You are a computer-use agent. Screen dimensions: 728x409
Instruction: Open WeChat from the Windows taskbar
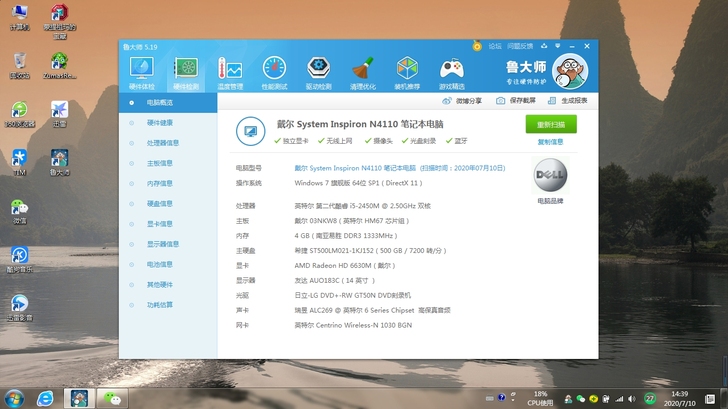(x=116, y=398)
